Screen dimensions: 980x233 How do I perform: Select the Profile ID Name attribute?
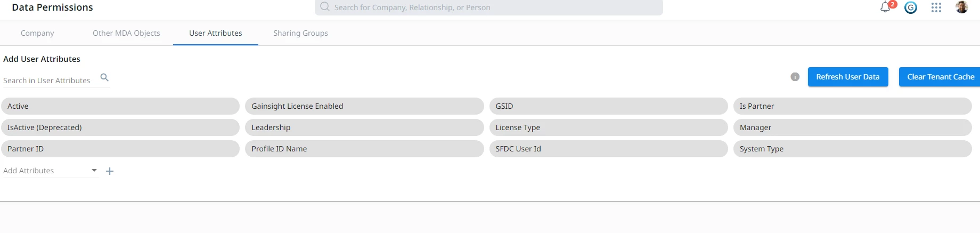click(x=364, y=149)
